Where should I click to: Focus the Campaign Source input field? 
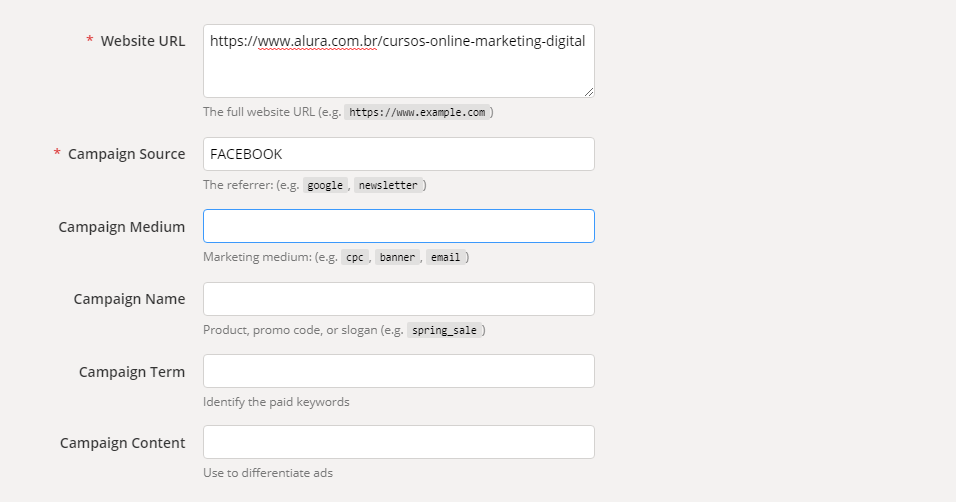[x=398, y=154]
